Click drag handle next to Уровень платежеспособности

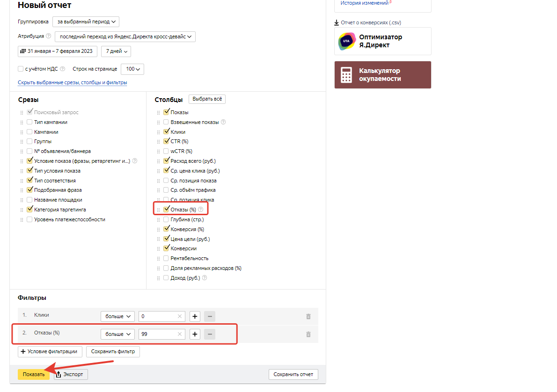point(22,220)
